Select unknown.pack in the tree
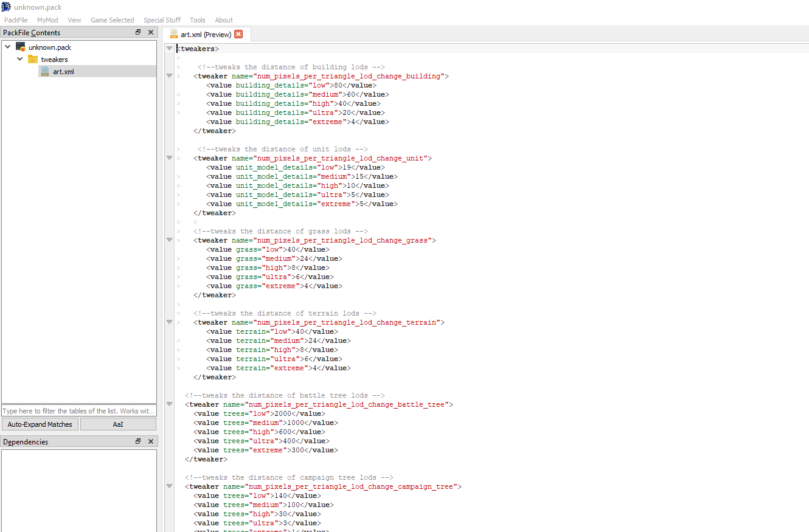 coord(50,47)
